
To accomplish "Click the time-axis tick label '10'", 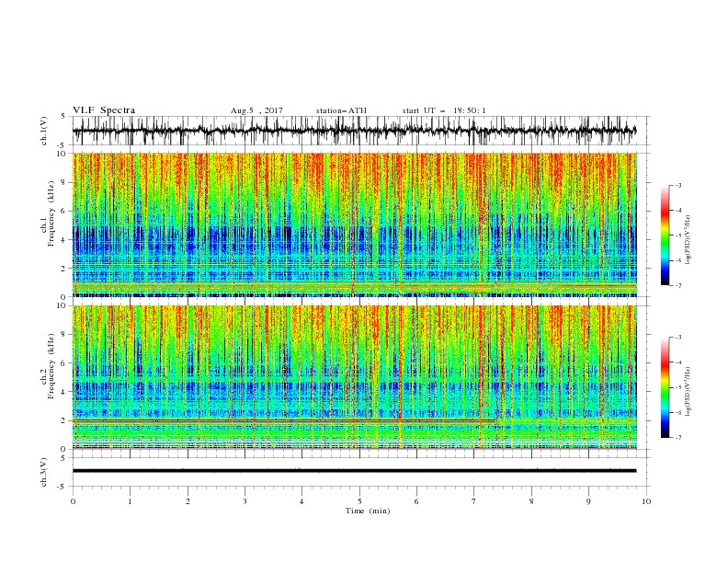I will 646,501.
